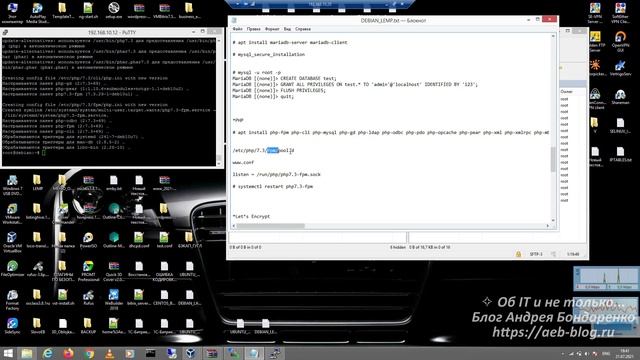Screen dimensions: 640x360
Task: Select the PROMT Professional shortcut
Action: tap(88, 271)
